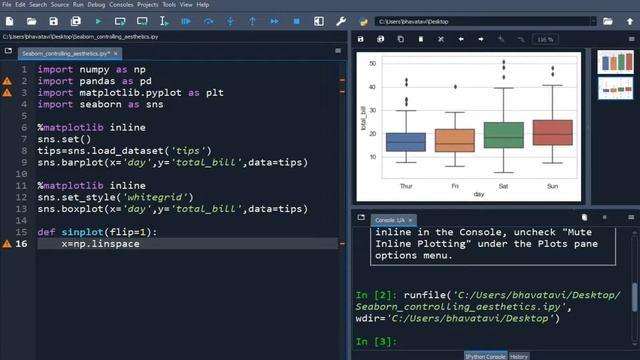Image resolution: width=640 pixels, height=360 pixels.
Task: Save the current file via toolbar
Action: [x=53, y=21]
